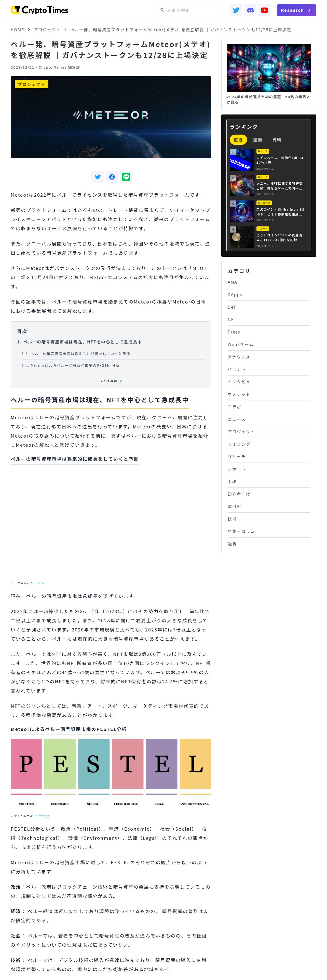Open the インタビュー category
This screenshot has width=327, height=980.
[x=269, y=382]
